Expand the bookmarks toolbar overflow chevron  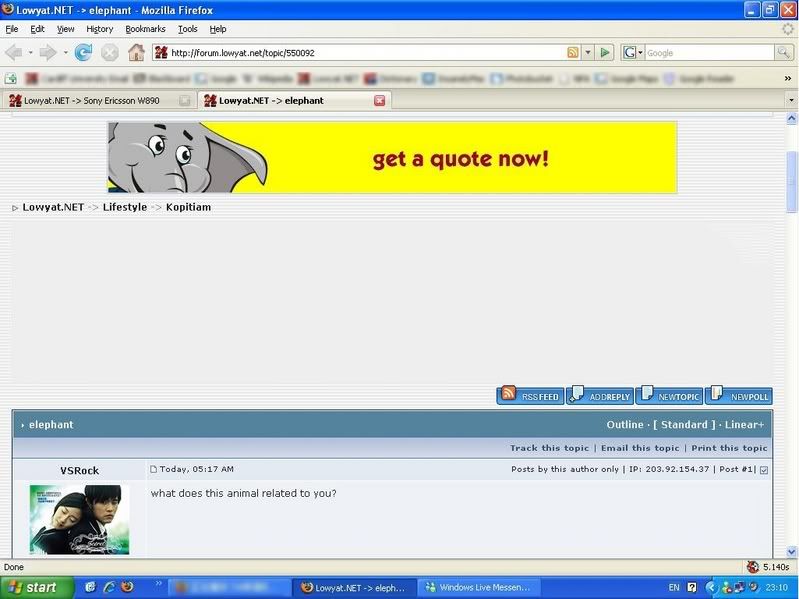click(x=787, y=77)
